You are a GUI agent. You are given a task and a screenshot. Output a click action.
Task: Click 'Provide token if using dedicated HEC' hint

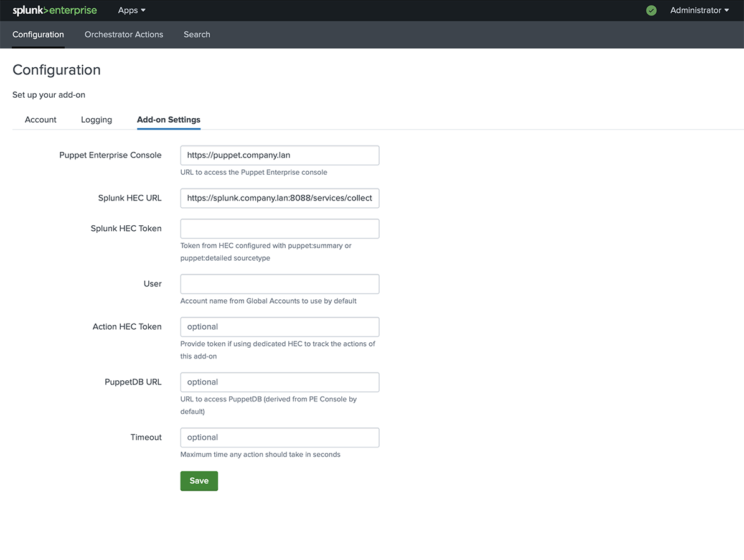[278, 350]
